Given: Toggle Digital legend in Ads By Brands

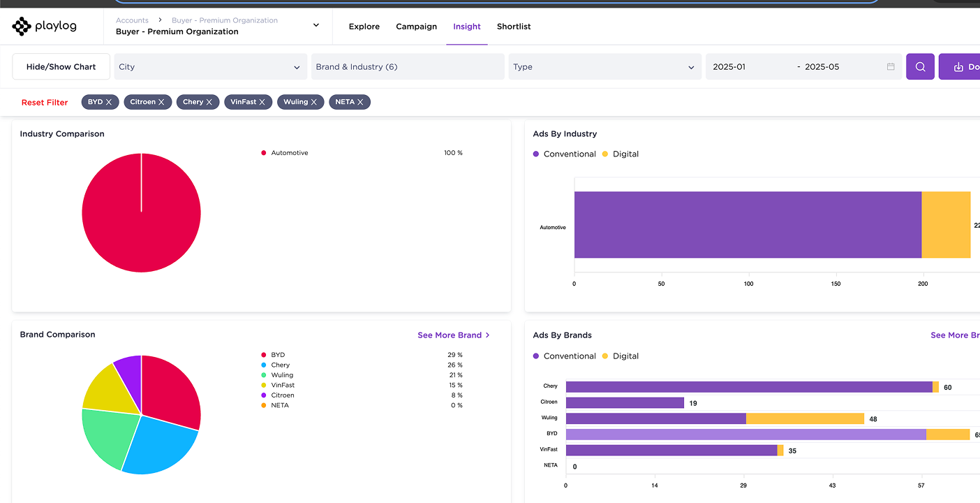Looking at the screenshot, I should click(620, 356).
